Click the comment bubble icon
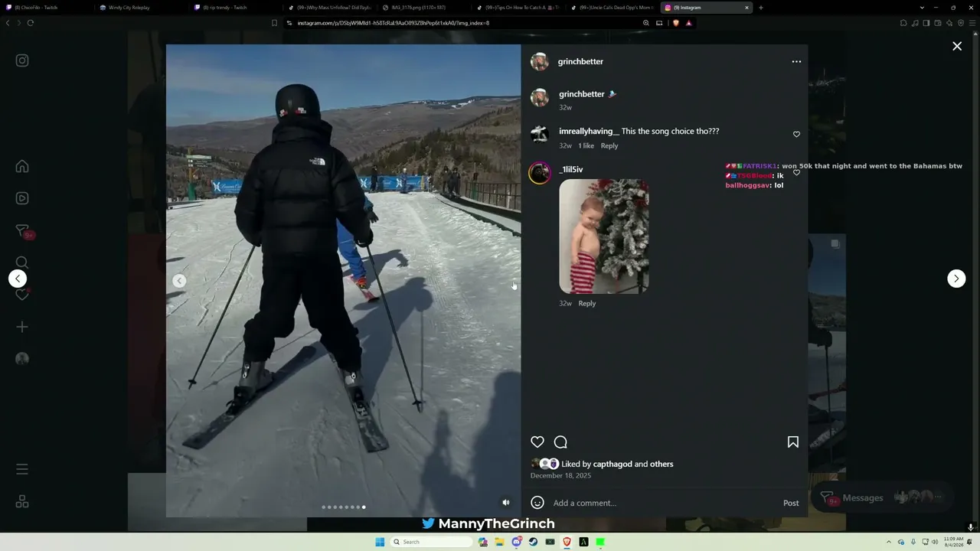 [x=560, y=442]
